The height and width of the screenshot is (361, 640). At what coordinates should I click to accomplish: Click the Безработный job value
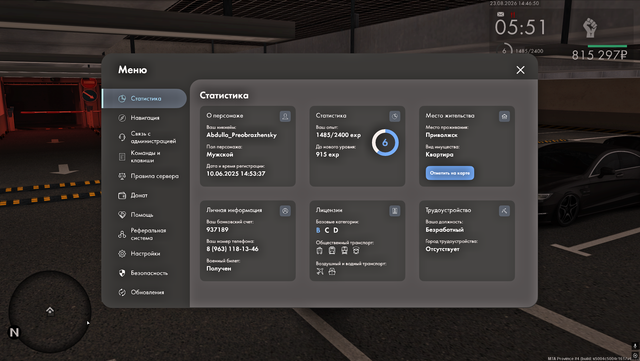pos(444,230)
